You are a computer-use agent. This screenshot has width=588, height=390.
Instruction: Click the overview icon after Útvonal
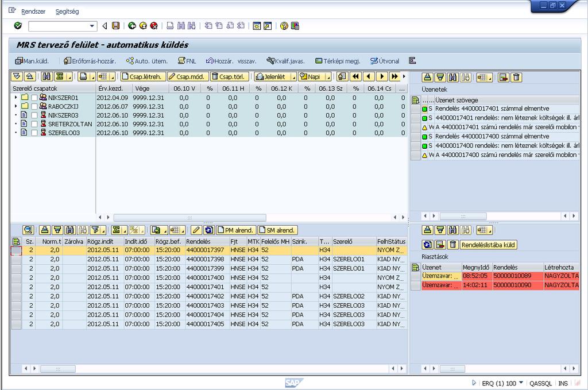tap(412, 61)
